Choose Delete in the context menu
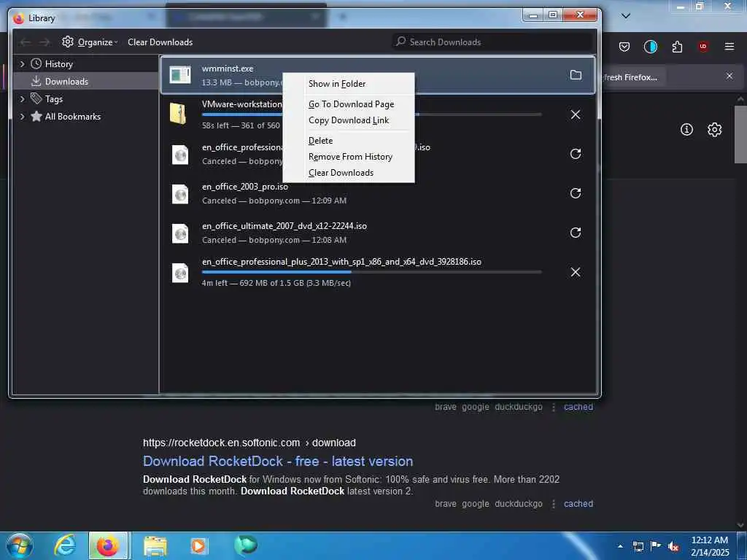The width and height of the screenshot is (747, 560). (349, 141)
